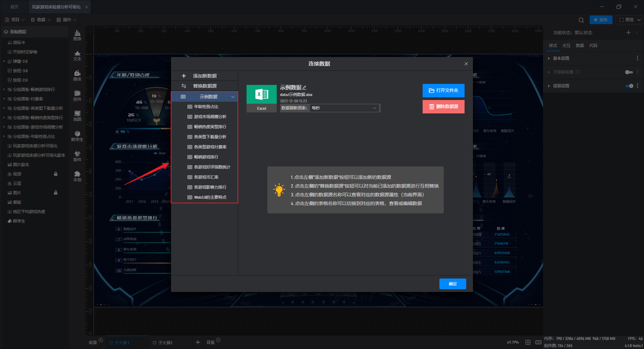Click the lock icon on 视频 layer
The image size is (644, 349).
56,174
